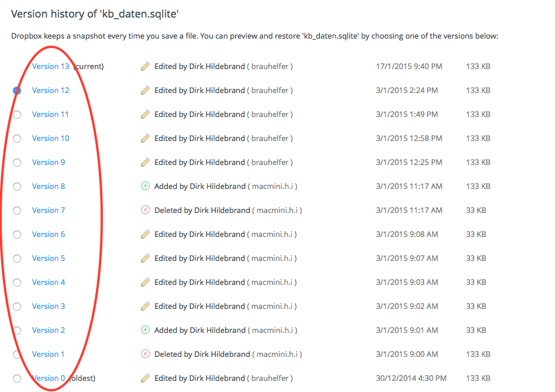The image size is (555, 392).
Task: Pick the Version 3 radio button
Action: pyautogui.click(x=17, y=307)
